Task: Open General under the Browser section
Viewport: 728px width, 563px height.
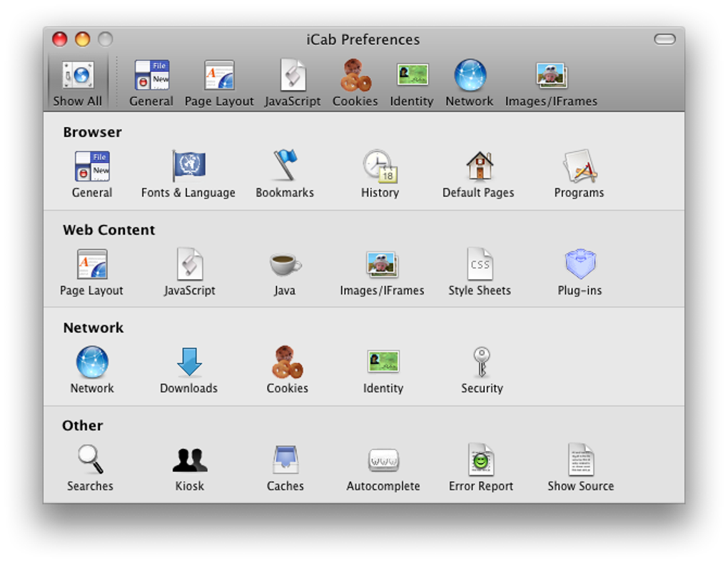Action: click(x=92, y=175)
